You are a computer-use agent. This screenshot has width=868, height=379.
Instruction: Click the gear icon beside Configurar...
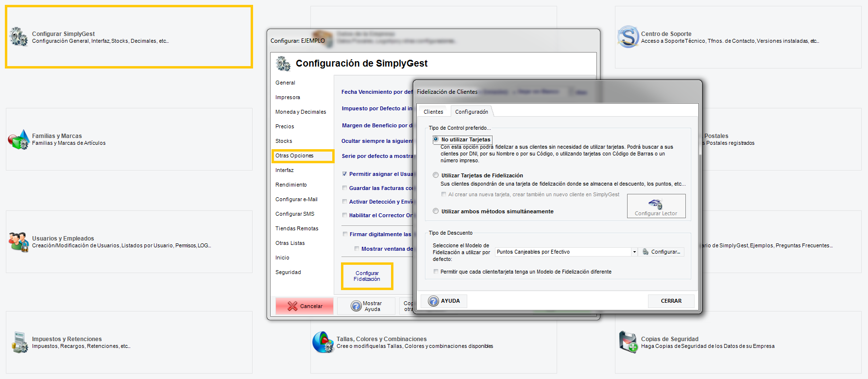point(646,252)
